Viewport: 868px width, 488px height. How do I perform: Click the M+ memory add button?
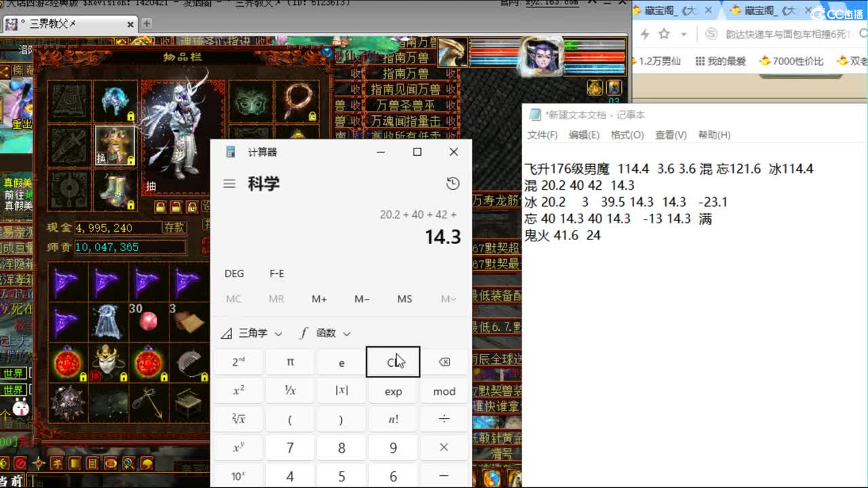tap(319, 299)
